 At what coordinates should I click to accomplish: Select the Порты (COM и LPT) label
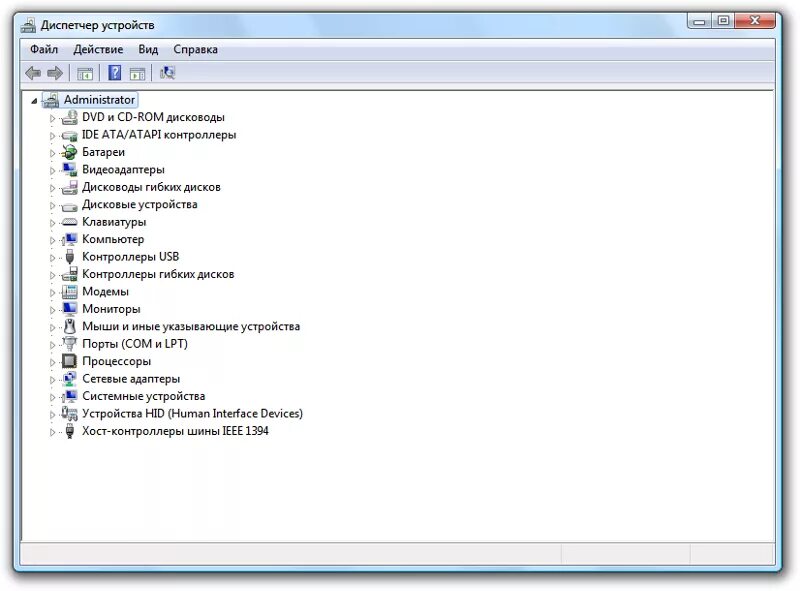135,344
